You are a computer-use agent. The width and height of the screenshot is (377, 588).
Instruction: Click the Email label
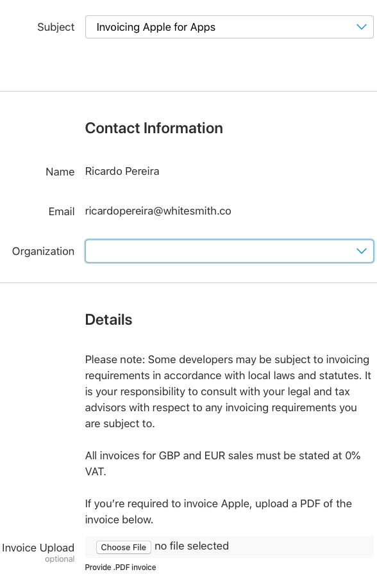62,211
